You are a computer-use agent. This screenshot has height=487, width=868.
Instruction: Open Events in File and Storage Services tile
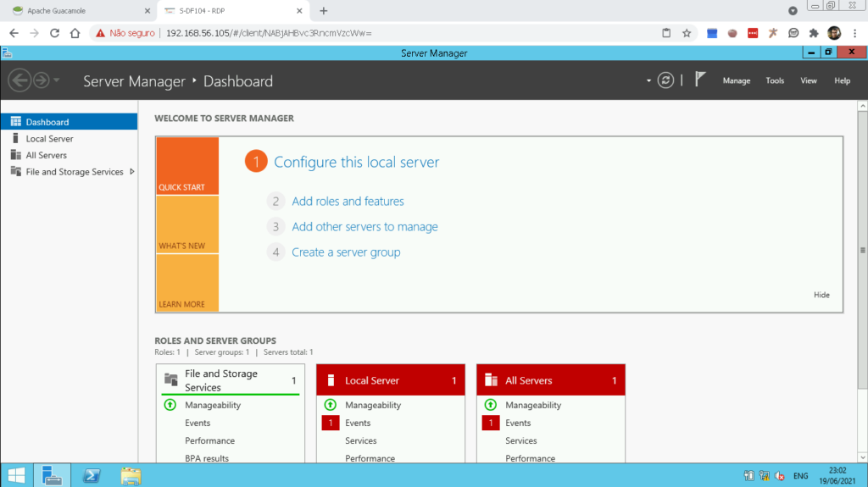click(198, 423)
